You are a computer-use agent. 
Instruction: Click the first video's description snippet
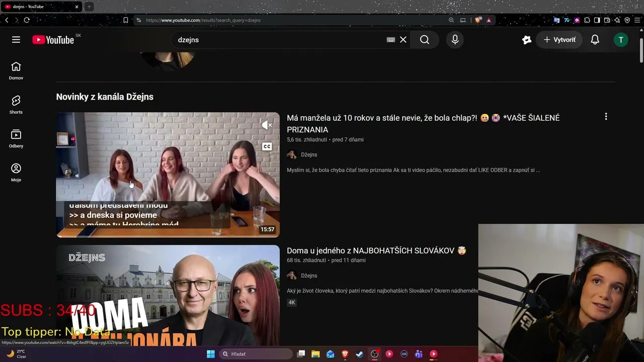tap(414, 170)
